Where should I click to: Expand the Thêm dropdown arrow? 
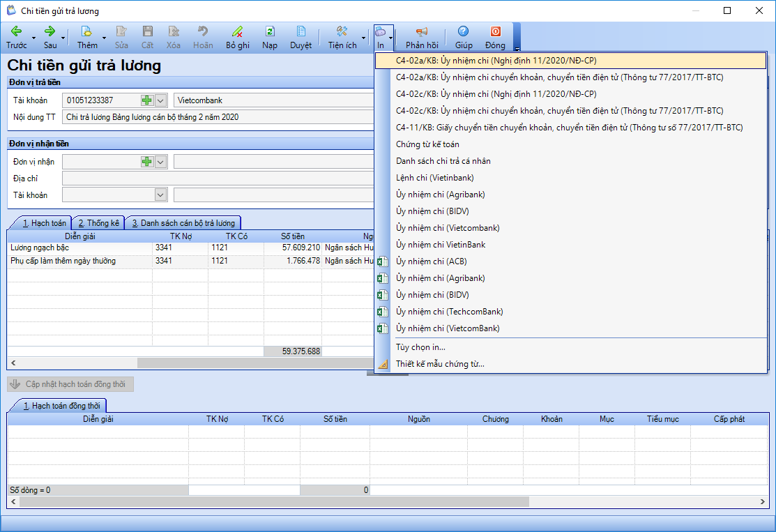point(104,38)
